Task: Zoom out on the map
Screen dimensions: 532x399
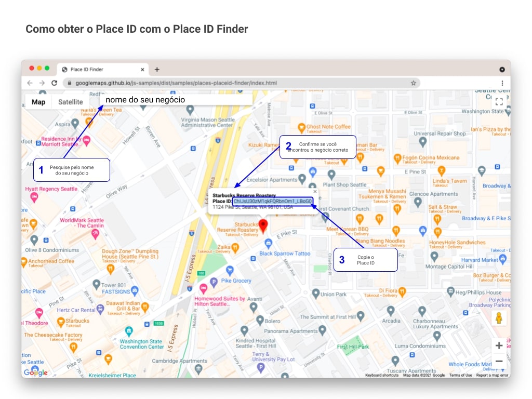Action: point(499,361)
